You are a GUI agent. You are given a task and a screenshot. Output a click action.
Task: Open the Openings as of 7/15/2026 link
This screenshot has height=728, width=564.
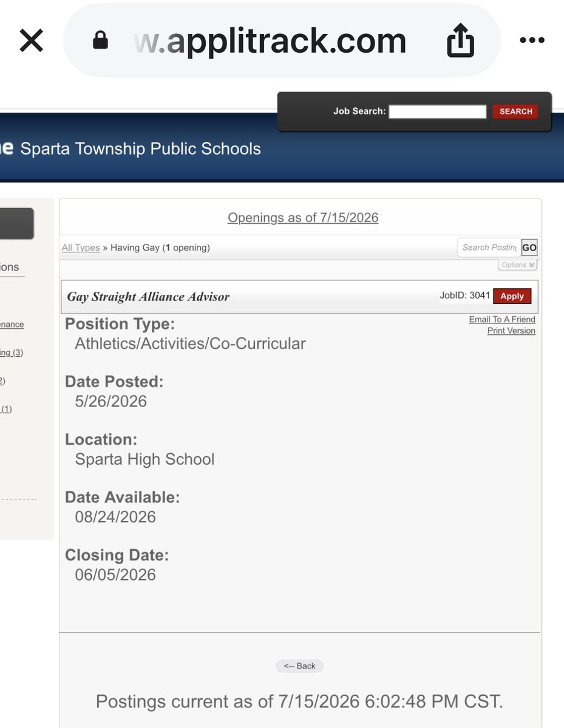pyautogui.click(x=303, y=218)
